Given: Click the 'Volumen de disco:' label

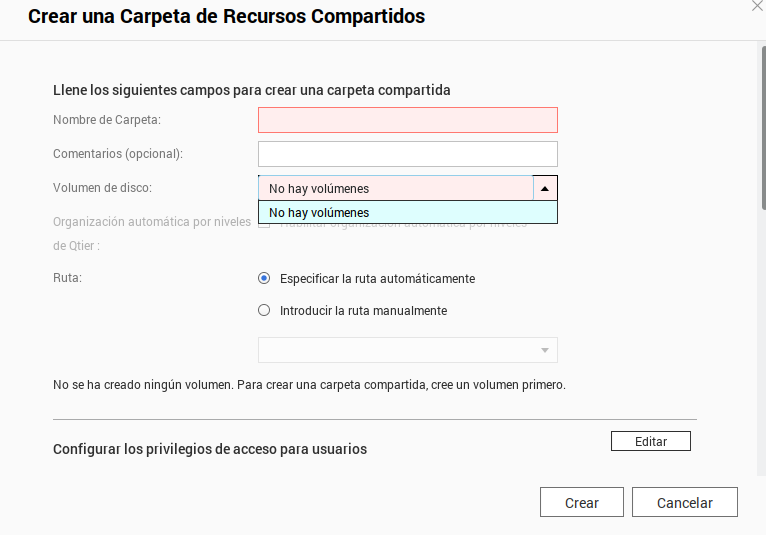Looking at the screenshot, I should click(102, 188).
